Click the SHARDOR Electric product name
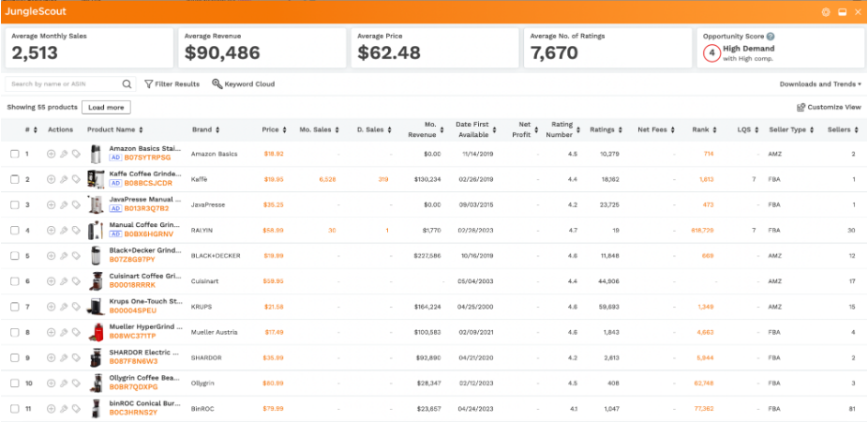Viewport: 868px width, 422px height. (x=144, y=353)
